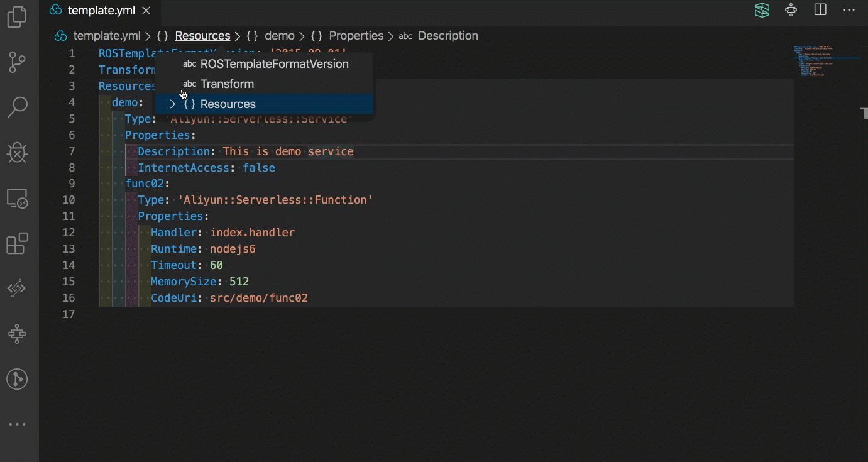Click the vertical scrollbar thumb

(x=864, y=113)
